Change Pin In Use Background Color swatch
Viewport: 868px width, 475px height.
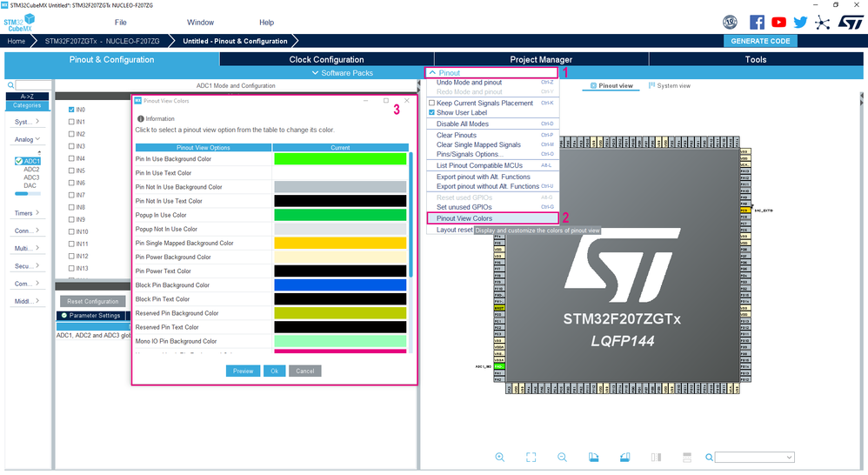[340, 159]
